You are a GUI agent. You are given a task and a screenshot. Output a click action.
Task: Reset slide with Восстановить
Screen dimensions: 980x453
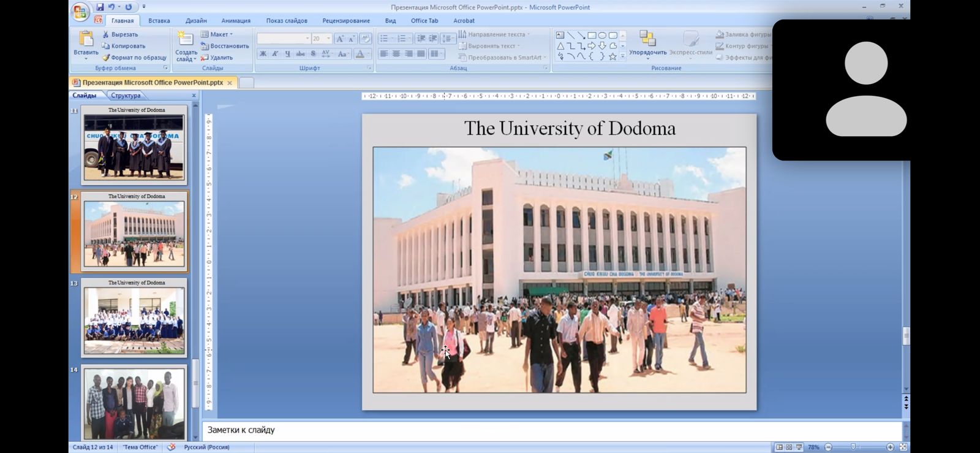pyautogui.click(x=225, y=46)
